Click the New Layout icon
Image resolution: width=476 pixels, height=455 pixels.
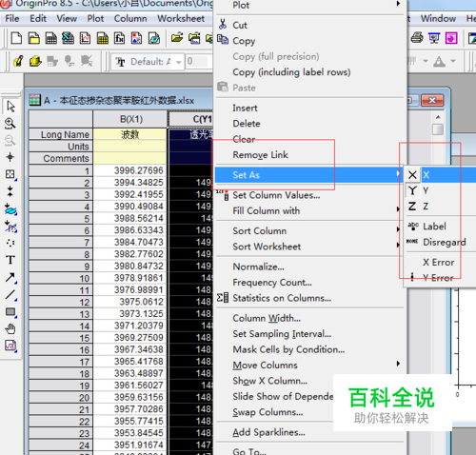coord(136,38)
